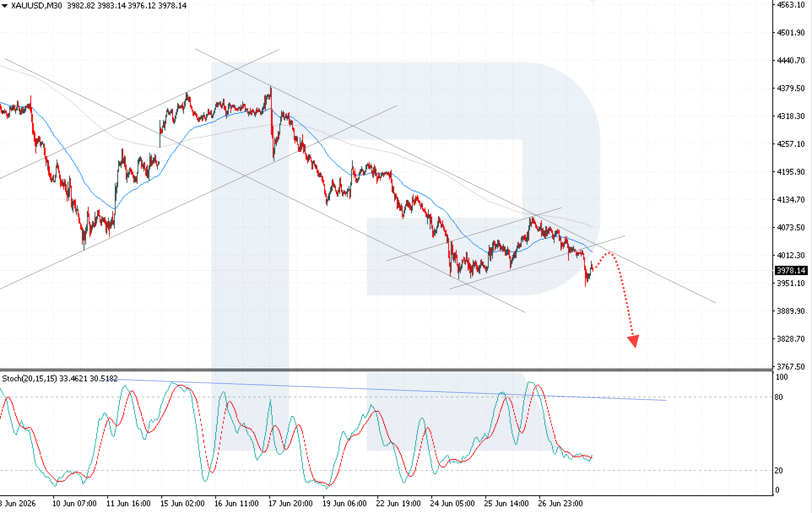This screenshot has width=812, height=513.
Task: Click the 0 level on Stochastic scale
Action: coord(777,490)
